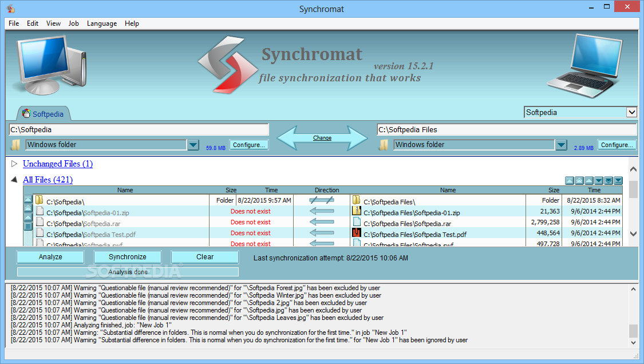The height and width of the screenshot is (364, 644).
Task: Click the Synchronize button
Action: pyautogui.click(x=128, y=257)
